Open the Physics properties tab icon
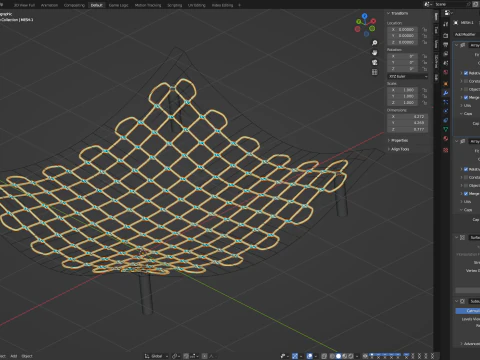This screenshot has height=360, width=480. (446, 111)
